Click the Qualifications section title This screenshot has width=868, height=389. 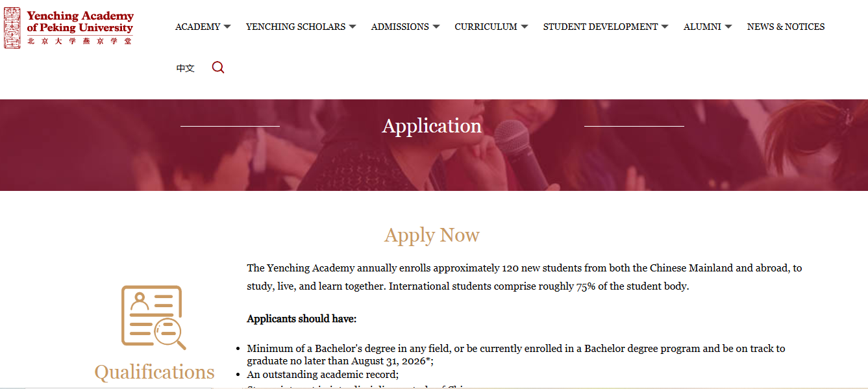(x=155, y=372)
